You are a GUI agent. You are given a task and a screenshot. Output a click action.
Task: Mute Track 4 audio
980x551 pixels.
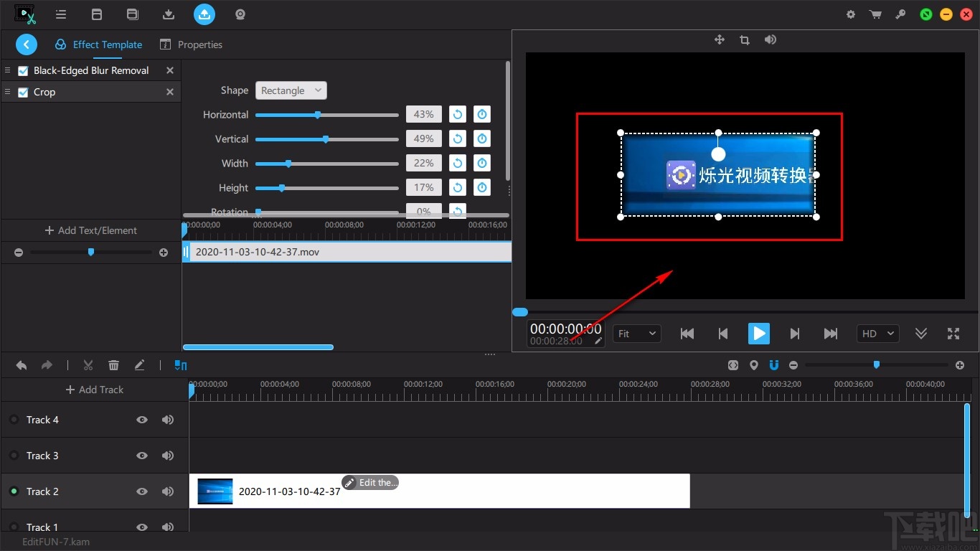click(168, 420)
